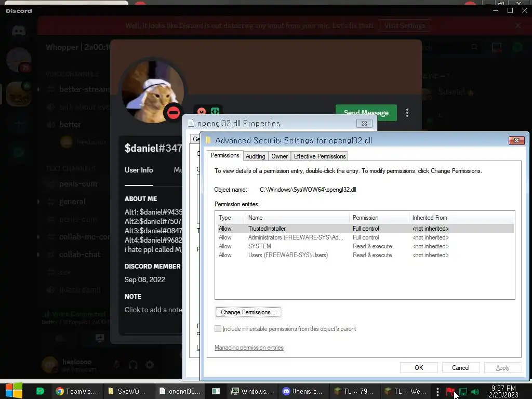Sort by Inherited From column header
This screenshot has height=399, width=532.
tap(461, 218)
